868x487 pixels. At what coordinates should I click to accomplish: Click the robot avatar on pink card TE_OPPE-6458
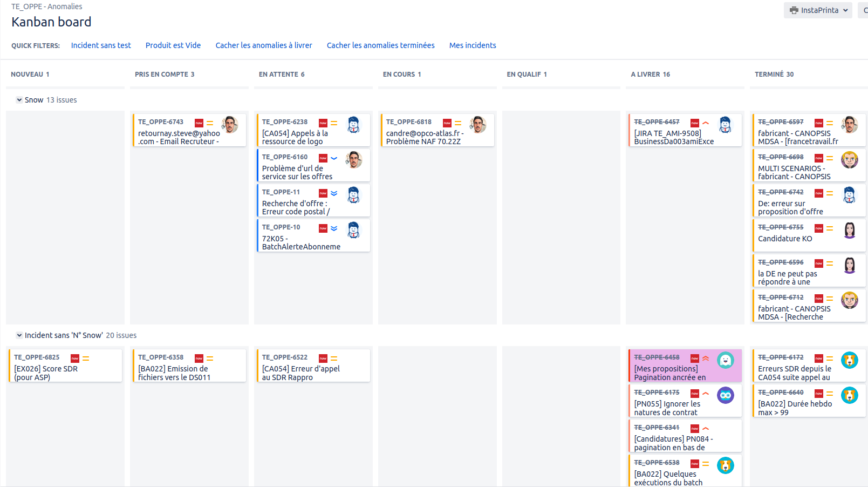click(x=725, y=359)
